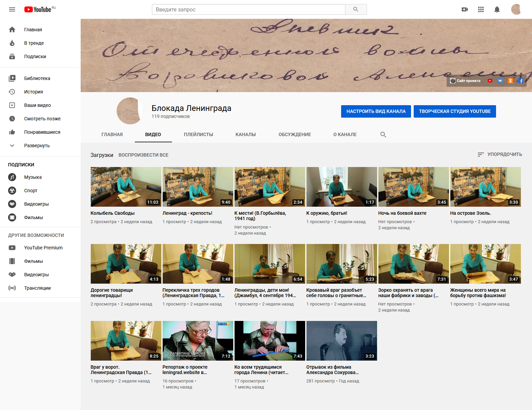Open the notifications bell
This screenshot has height=410, width=532.
[x=497, y=9]
